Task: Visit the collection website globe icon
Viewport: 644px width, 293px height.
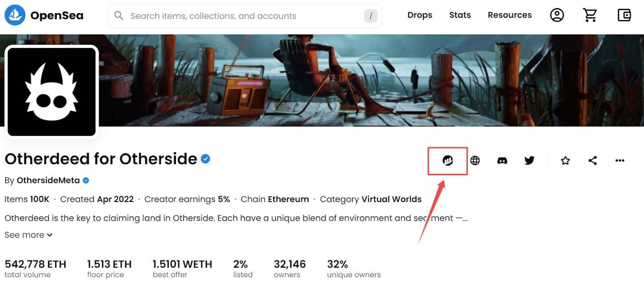Action: point(475,160)
